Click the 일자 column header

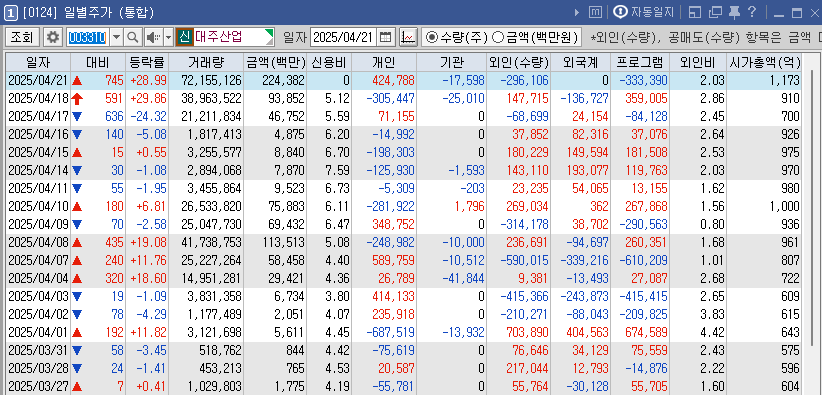[x=38, y=62]
